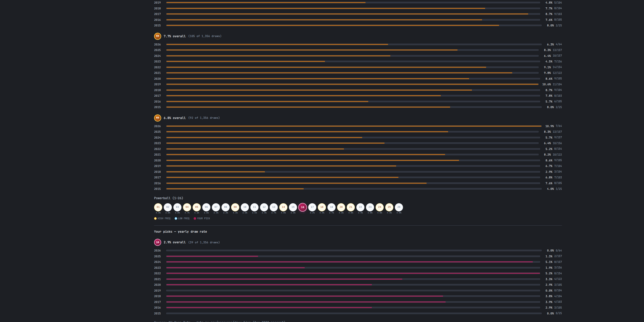Click the pink 16 badge under Your picks
Image resolution: width=644 pixels, height=322 pixels.
coord(158,242)
